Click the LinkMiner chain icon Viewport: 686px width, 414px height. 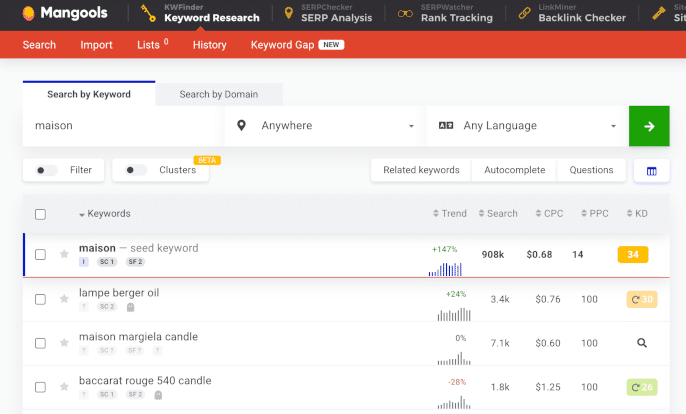coord(524,13)
